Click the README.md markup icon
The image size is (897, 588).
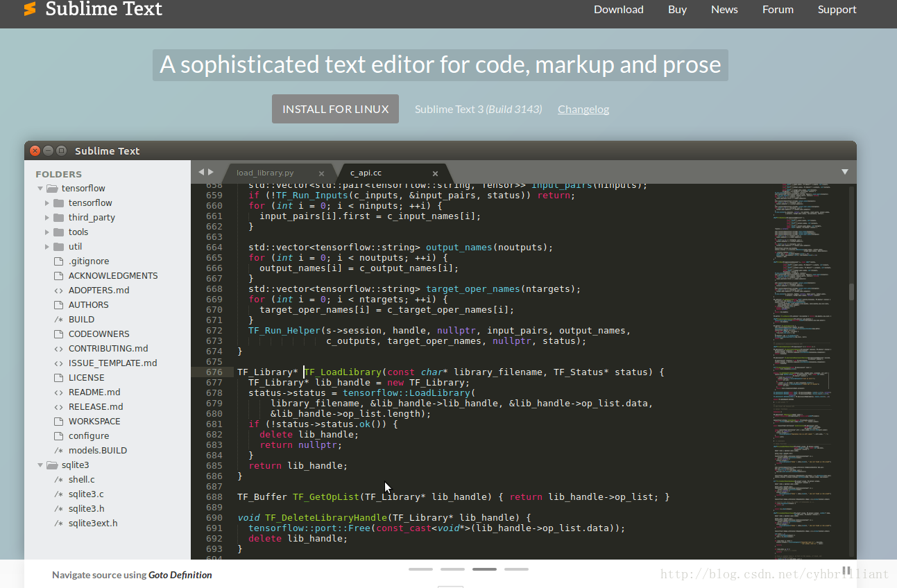coord(58,392)
